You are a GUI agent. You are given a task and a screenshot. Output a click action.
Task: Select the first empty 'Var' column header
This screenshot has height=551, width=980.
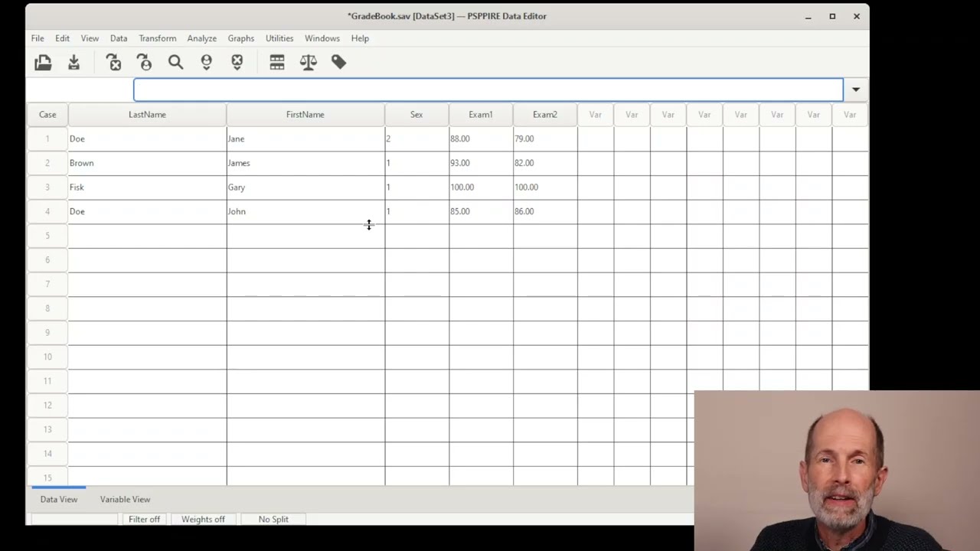[x=596, y=115]
